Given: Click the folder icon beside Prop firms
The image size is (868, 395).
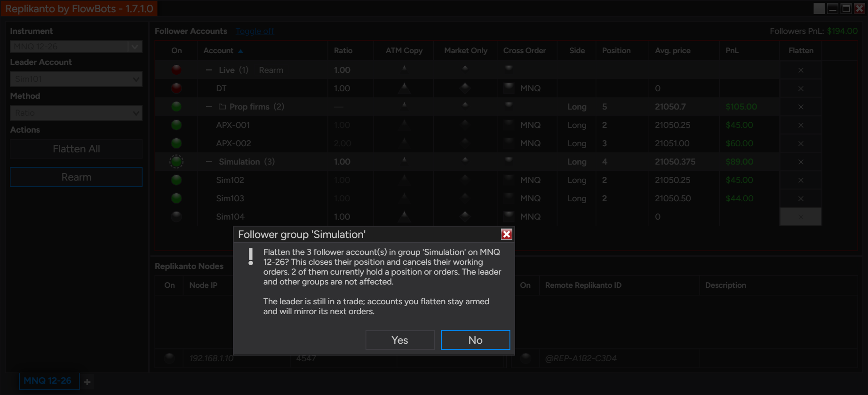Looking at the screenshot, I should click(x=222, y=107).
